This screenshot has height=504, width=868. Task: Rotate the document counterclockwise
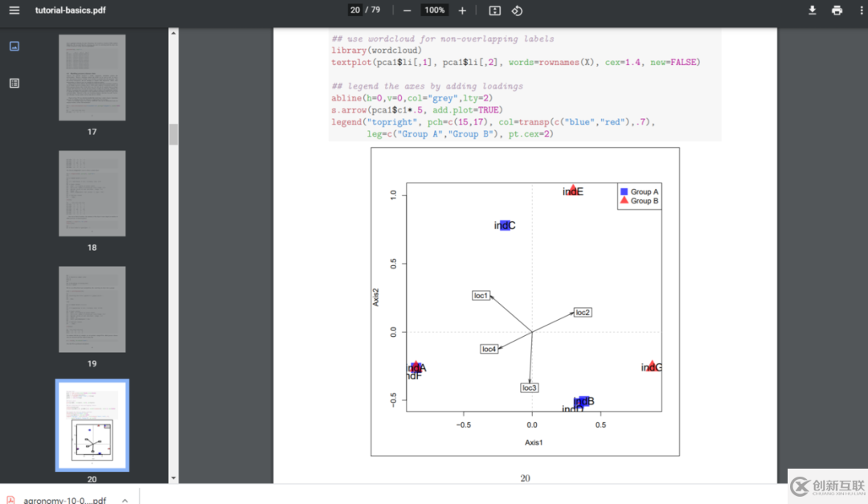click(x=517, y=10)
